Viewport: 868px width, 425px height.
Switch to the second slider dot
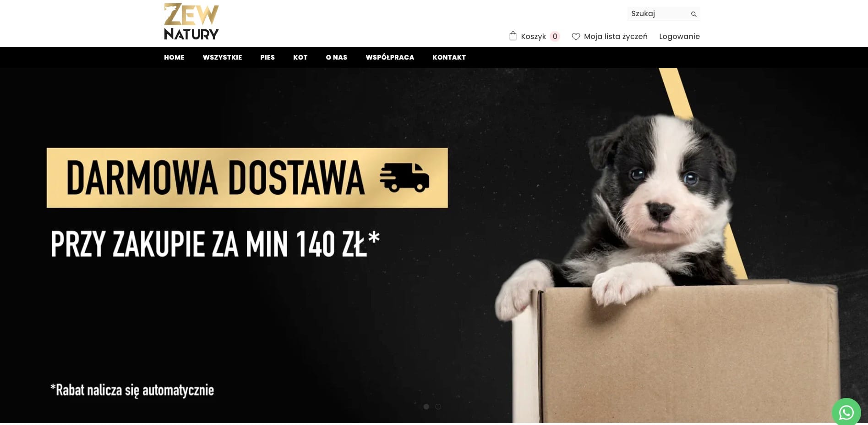click(438, 407)
